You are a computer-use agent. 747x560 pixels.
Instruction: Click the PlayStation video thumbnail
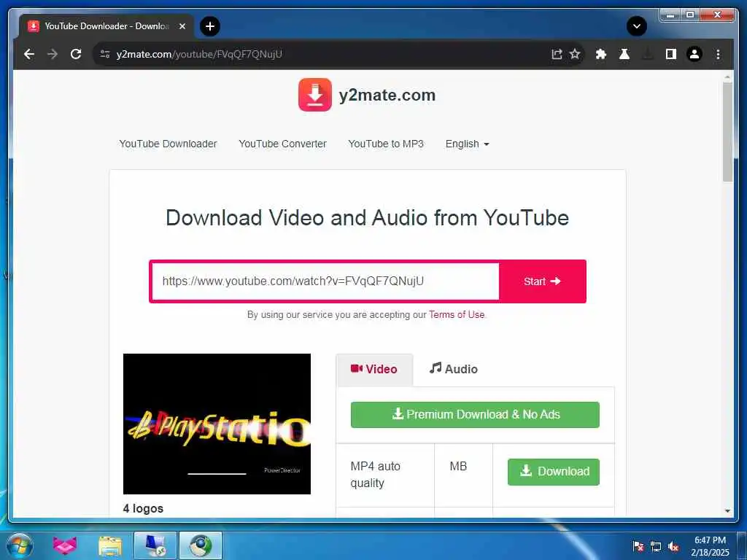click(x=217, y=424)
